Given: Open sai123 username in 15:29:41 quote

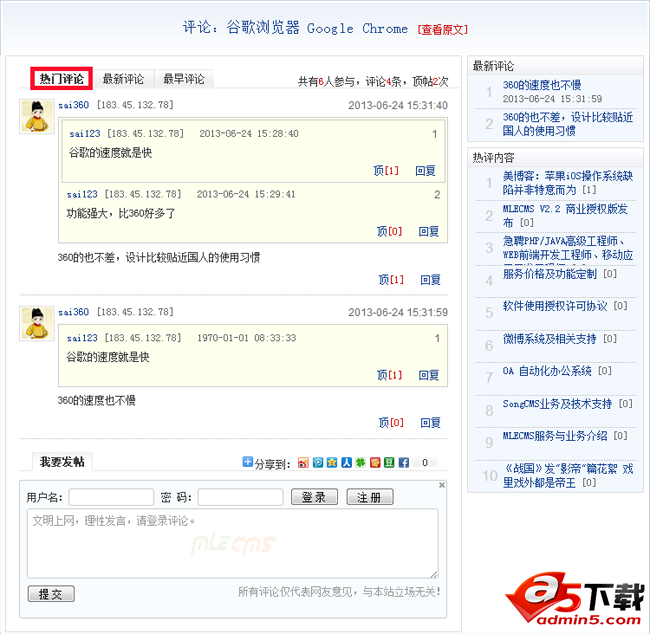Looking at the screenshot, I should tap(82, 194).
